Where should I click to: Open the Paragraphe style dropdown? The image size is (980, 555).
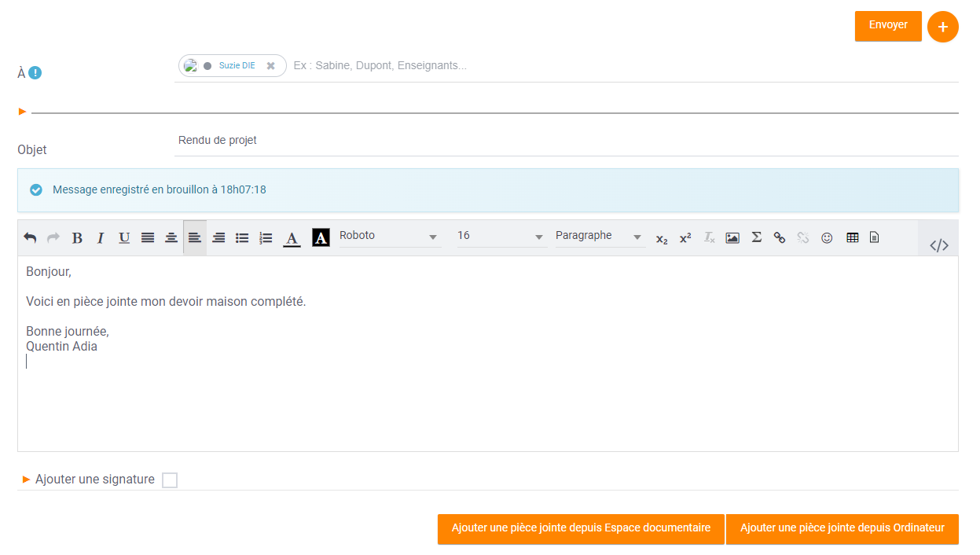point(599,236)
